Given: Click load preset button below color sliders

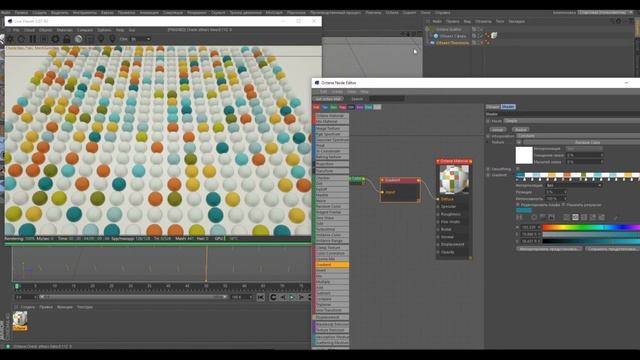Looking at the screenshot, I should pyautogui.click(x=549, y=249).
